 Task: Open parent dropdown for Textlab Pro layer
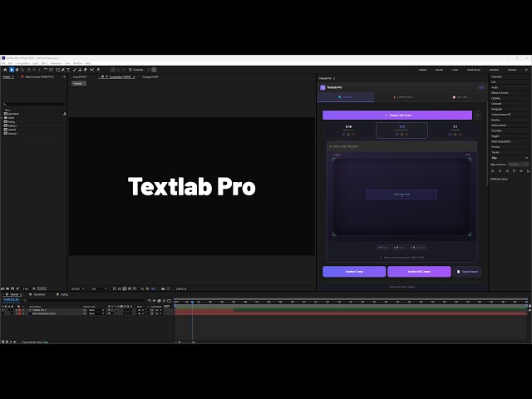coord(96,310)
